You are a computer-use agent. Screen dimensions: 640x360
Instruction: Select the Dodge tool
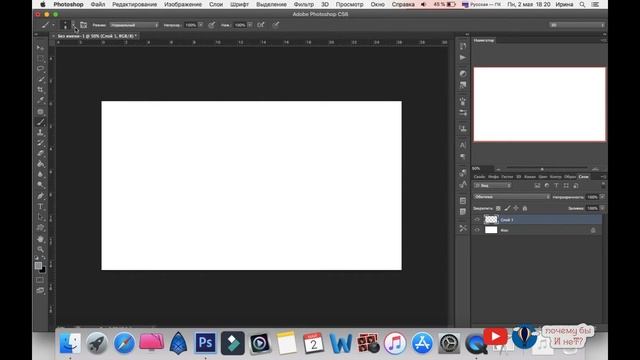[40, 185]
